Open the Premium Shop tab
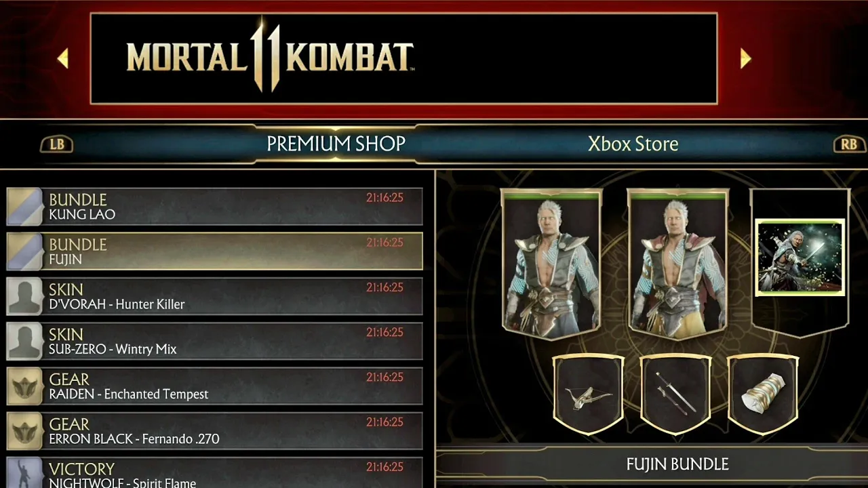The width and height of the screenshot is (868, 488). tap(336, 144)
